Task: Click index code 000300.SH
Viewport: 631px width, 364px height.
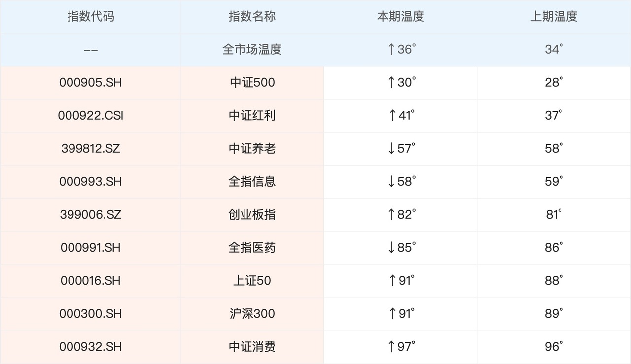Action: click(90, 314)
